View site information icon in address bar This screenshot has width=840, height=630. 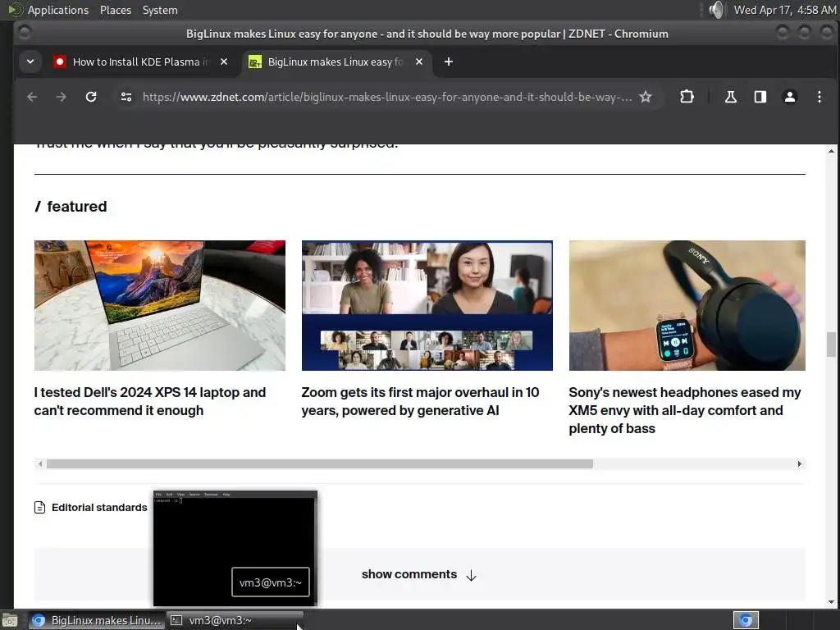(x=126, y=97)
